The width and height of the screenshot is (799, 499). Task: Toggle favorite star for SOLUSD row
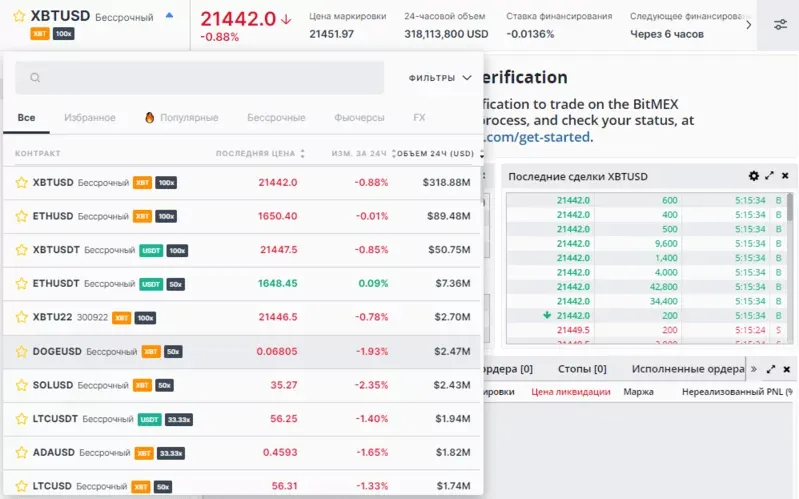pyautogui.click(x=21, y=385)
